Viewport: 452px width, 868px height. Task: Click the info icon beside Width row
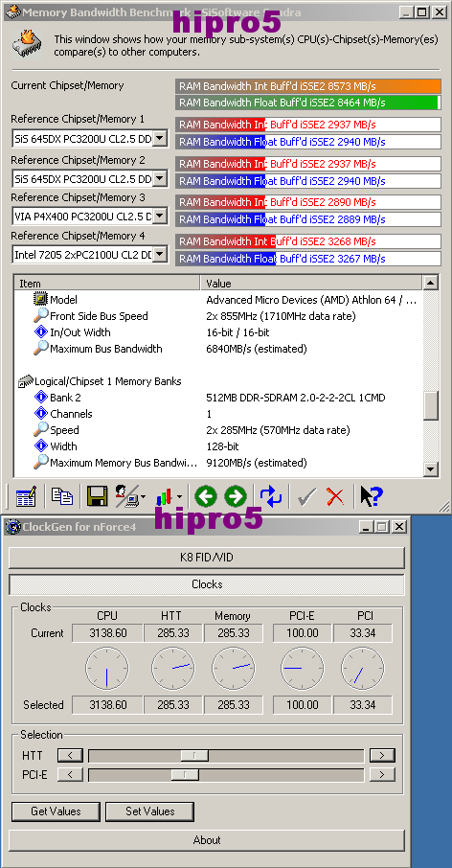click(40, 446)
